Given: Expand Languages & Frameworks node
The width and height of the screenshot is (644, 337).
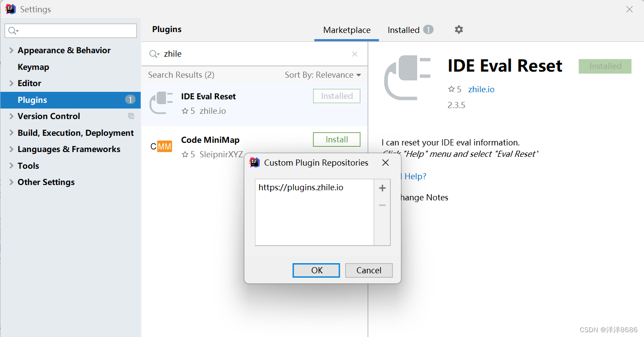Looking at the screenshot, I should tap(11, 149).
